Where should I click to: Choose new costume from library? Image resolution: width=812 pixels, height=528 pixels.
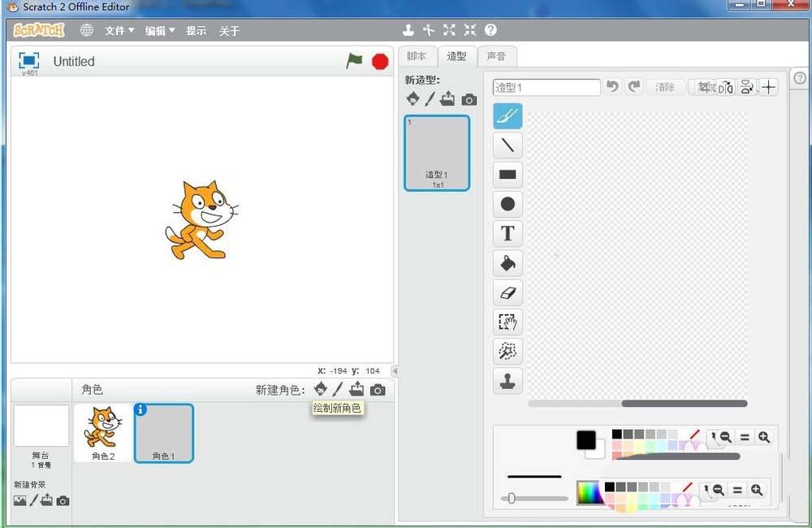coord(413,98)
